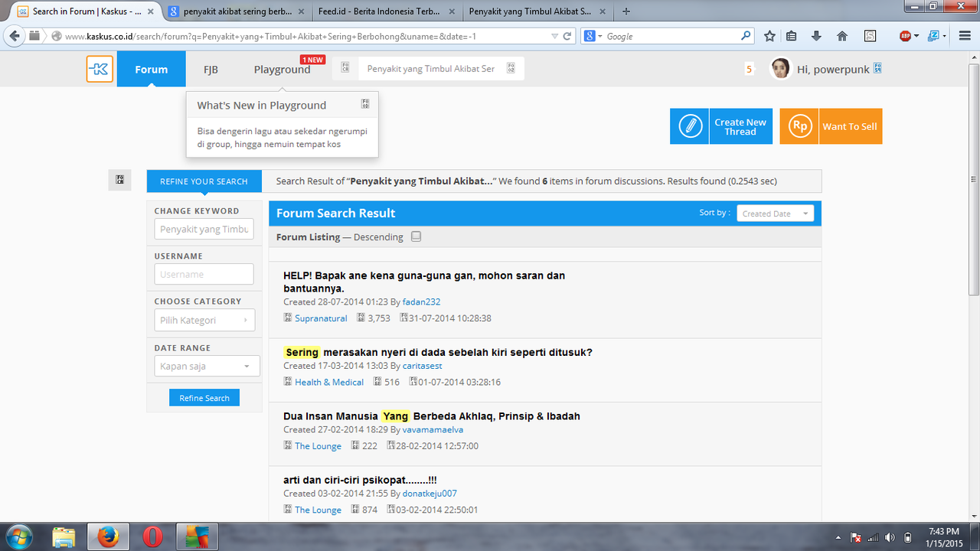Close the Feed.id browser tab

[452, 11]
